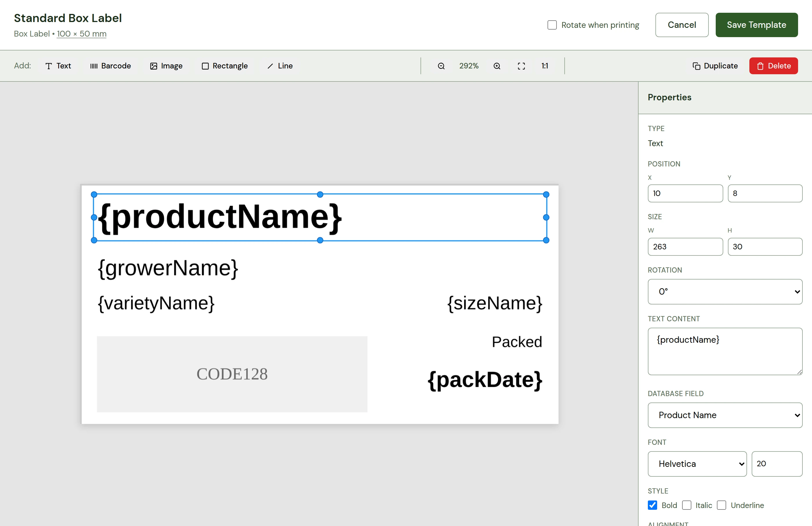Select the Packed text element
The image size is (812, 526).
pos(517,342)
